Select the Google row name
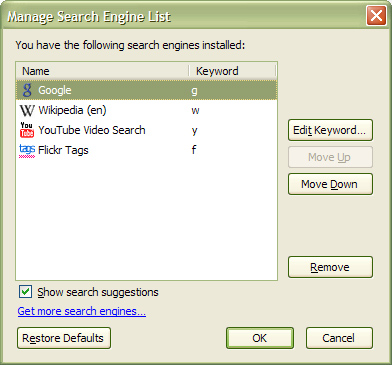This screenshot has height=365, width=392. (x=55, y=90)
